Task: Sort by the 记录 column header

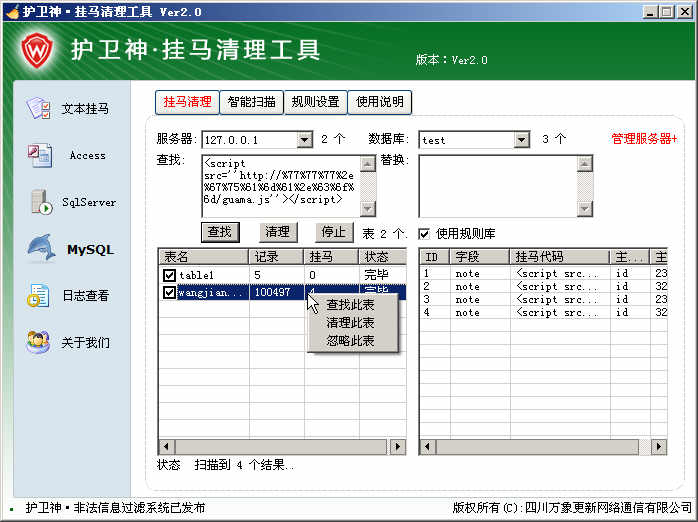Action: pos(276,257)
